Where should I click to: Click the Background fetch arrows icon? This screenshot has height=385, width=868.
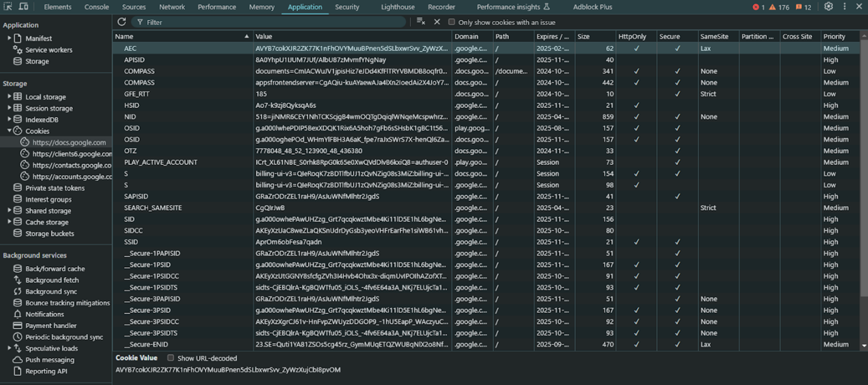click(18, 280)
